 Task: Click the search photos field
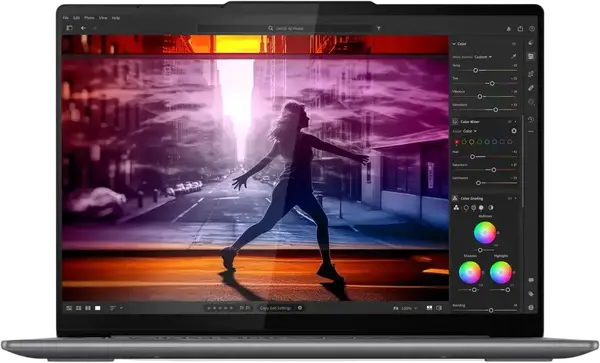(x=285, y=28)
